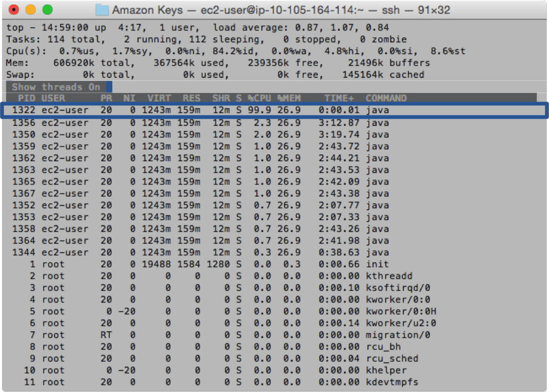Click the %CPU column header
Screen dimensions: 549x392
click(259, 98)
